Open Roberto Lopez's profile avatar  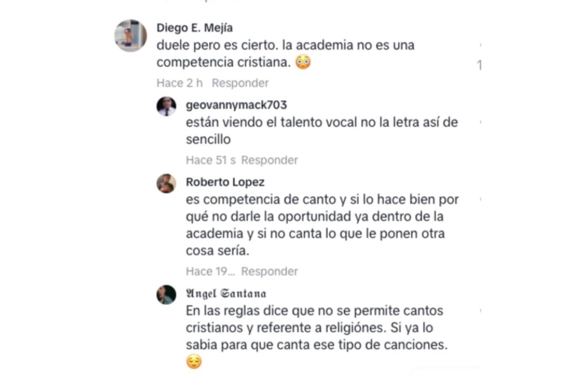tap(167, 184)
